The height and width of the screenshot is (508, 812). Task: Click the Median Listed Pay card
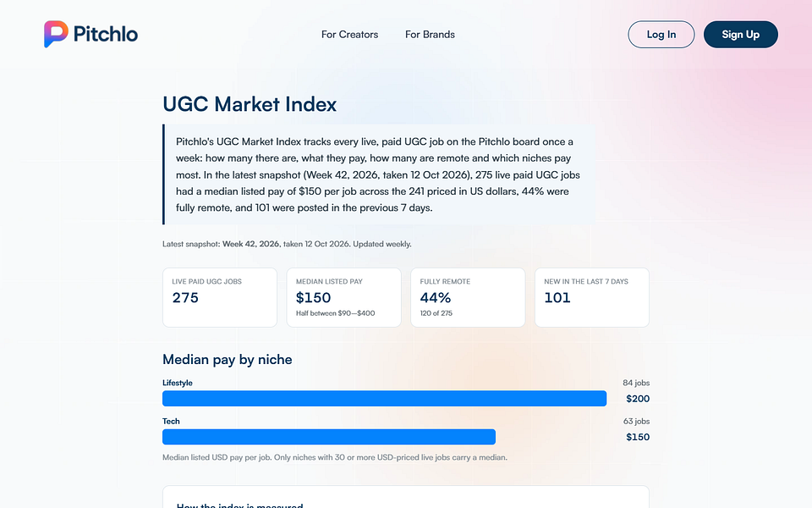[x=344, y=297]
